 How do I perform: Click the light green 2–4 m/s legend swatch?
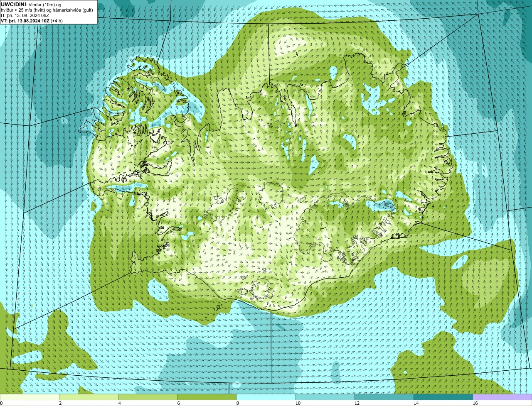point(89,397)
